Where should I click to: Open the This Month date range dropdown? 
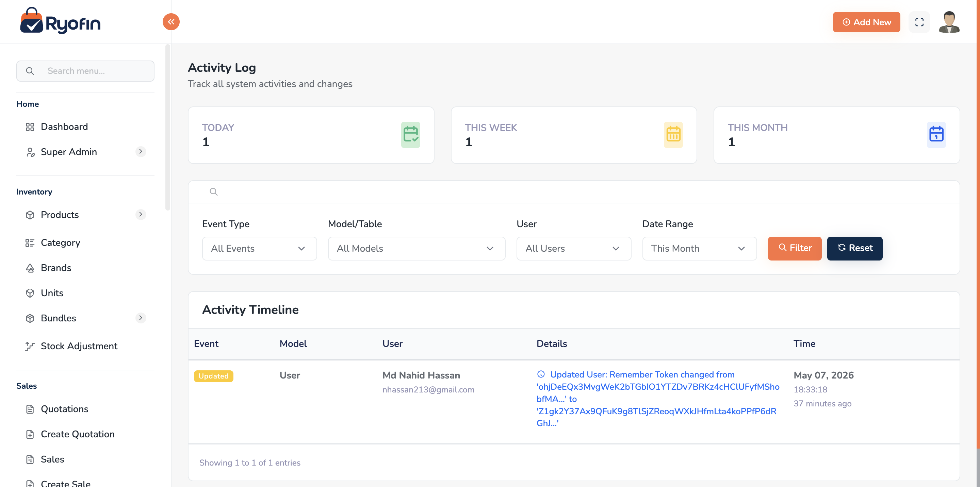(699, 248)
